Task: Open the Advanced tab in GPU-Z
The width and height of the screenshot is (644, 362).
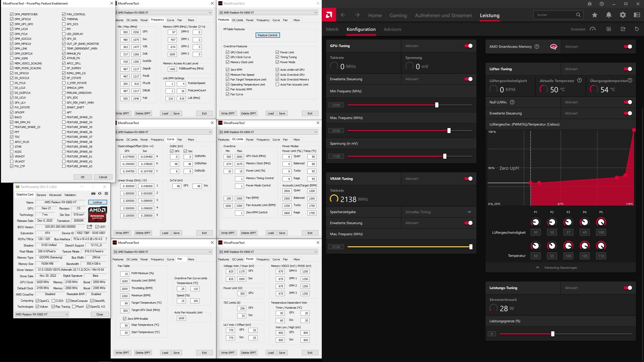Action: tap(55, 195)
